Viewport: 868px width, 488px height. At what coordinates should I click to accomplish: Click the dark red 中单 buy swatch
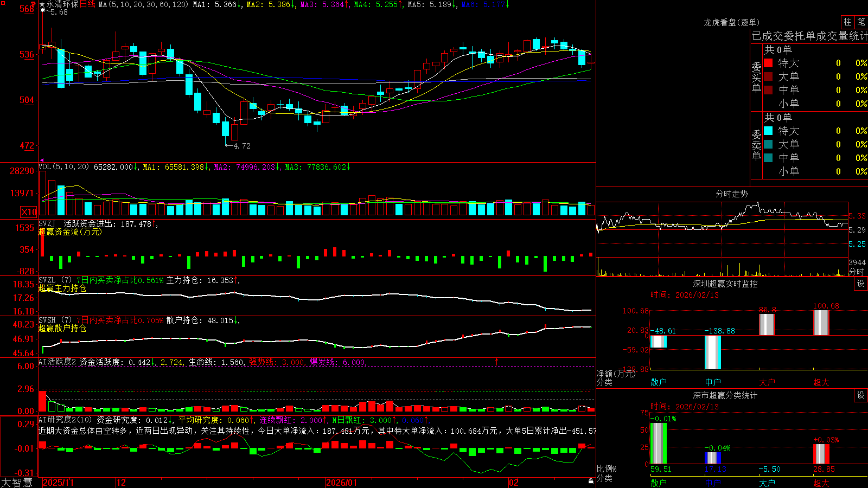point(768,90)
